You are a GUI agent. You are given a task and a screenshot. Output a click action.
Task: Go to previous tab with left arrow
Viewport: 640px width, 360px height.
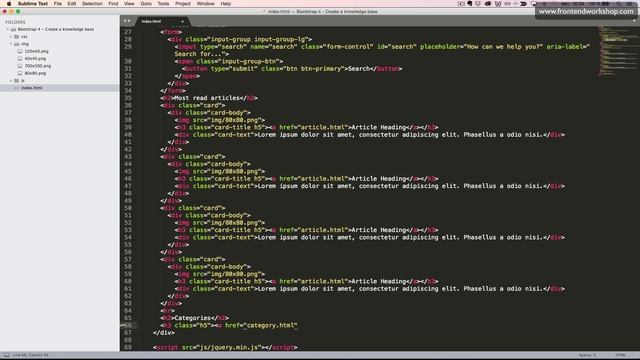coord(125,21)
